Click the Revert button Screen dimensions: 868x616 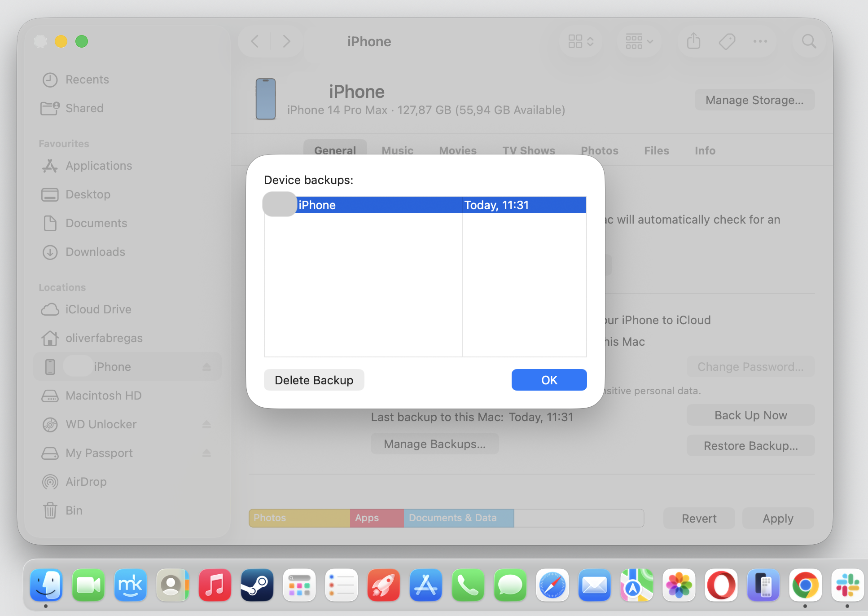point(699,518)
